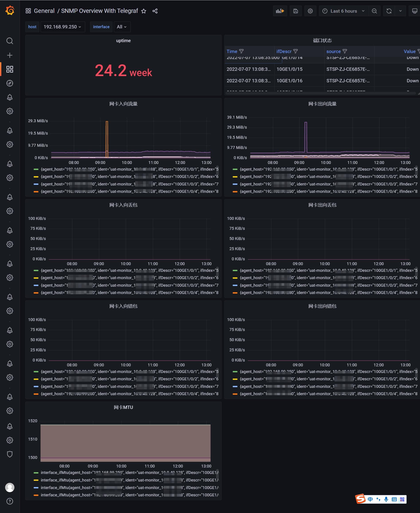Click the orange color swatch in 网卡入向错包 legend
Viewport: 420px width, 513px height.
pyautogui.click(x=36, y=394)
